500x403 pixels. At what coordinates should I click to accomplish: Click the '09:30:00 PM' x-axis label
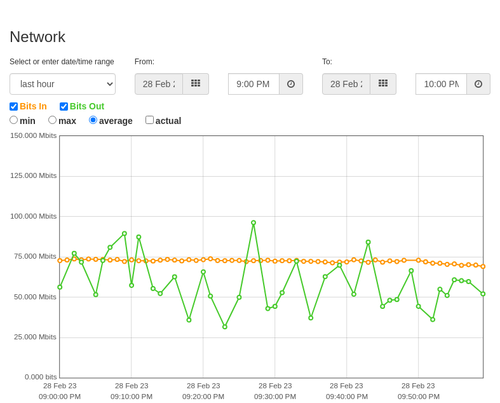click(275, 397)
